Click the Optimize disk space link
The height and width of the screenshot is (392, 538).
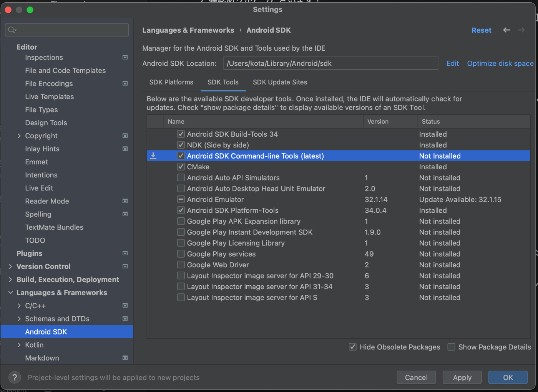tap(500, 63)
